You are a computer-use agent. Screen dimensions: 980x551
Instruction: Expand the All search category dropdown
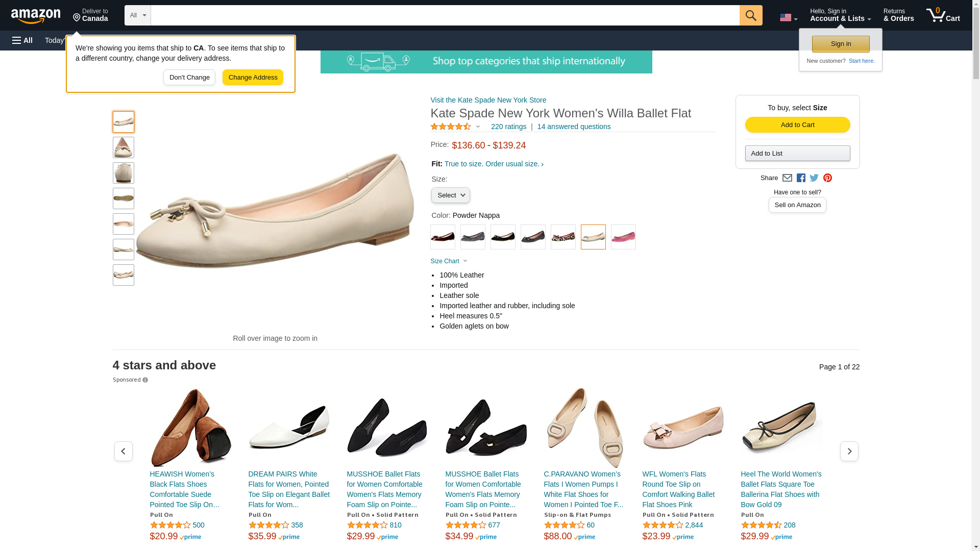pos(137,15)
